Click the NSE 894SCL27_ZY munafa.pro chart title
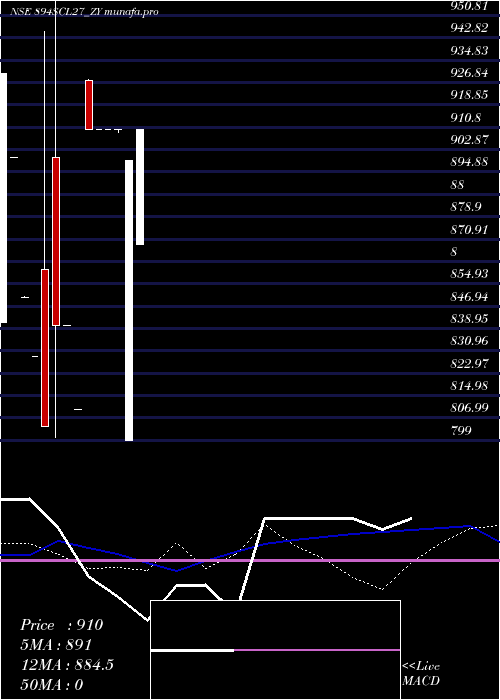 (x=84, y=12)
